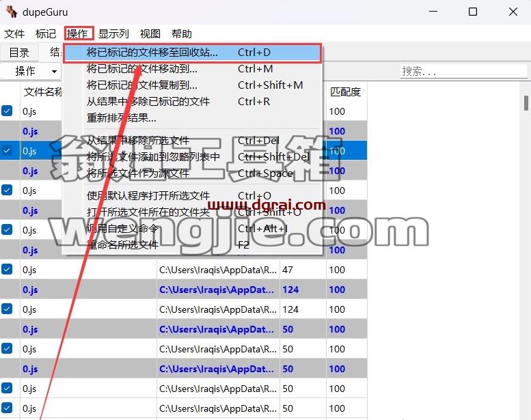Expand the 操作 dropdown button below the tabs
531x420 pixels.
[31, 72]
